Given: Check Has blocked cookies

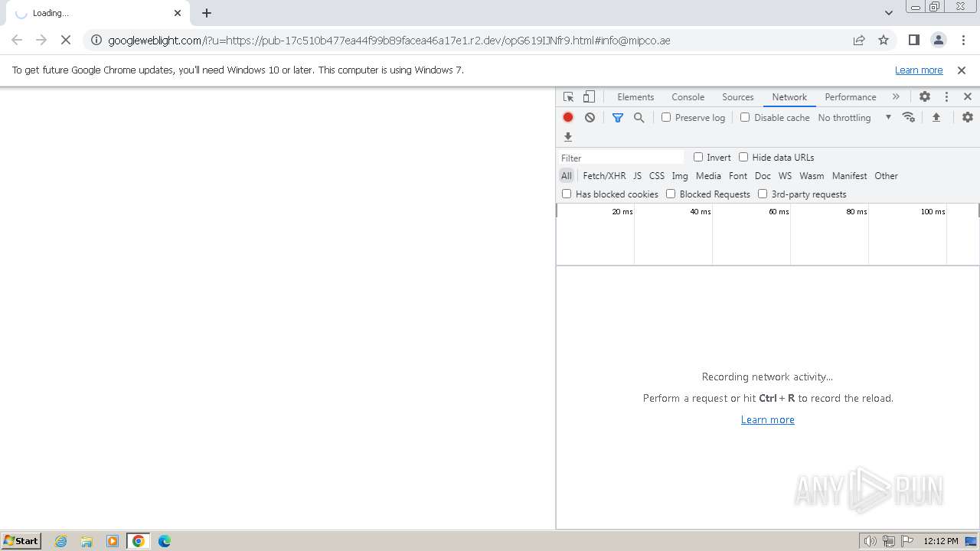Looking at the screenshot, I should point(567,194).
